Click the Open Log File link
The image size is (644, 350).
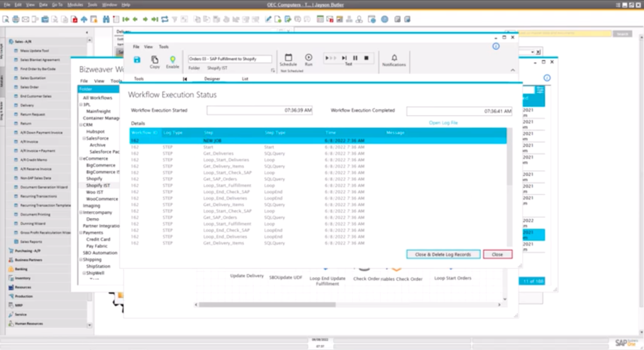[443, 123]
